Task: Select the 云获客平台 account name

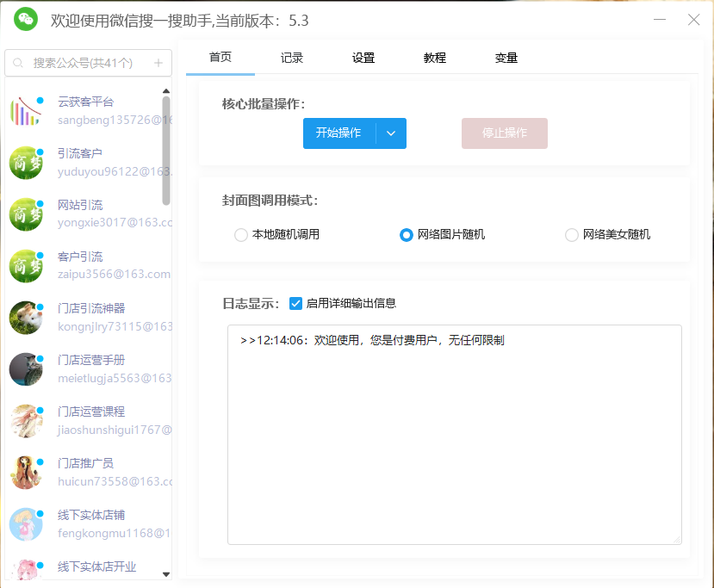Action: (x=85, y=102)
